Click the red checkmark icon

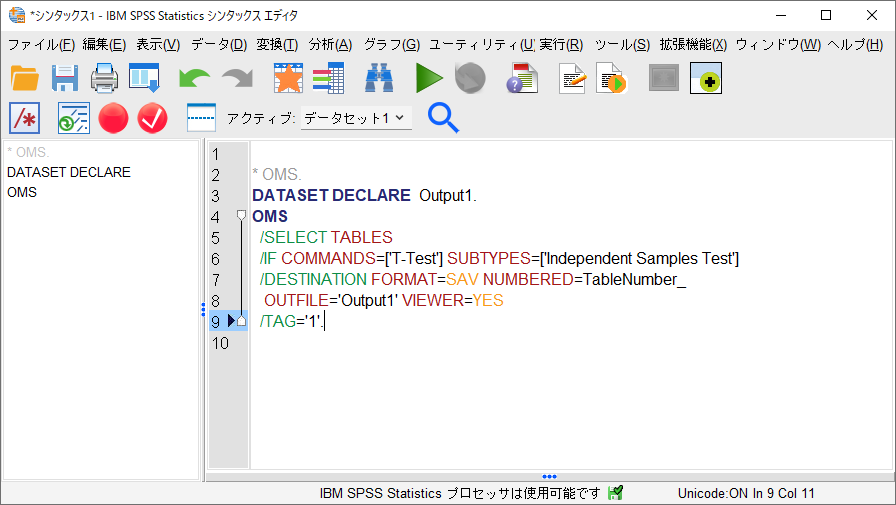[x=153, y=118]
